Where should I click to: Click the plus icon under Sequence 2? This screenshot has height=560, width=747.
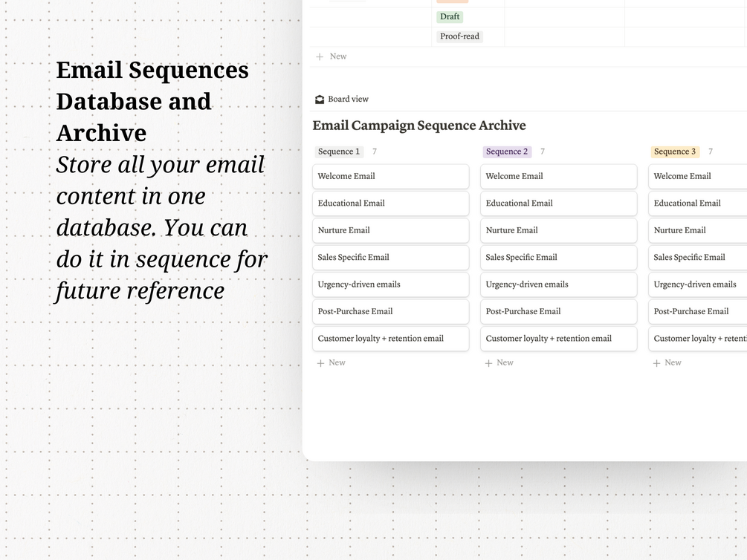tap(489, 363)
